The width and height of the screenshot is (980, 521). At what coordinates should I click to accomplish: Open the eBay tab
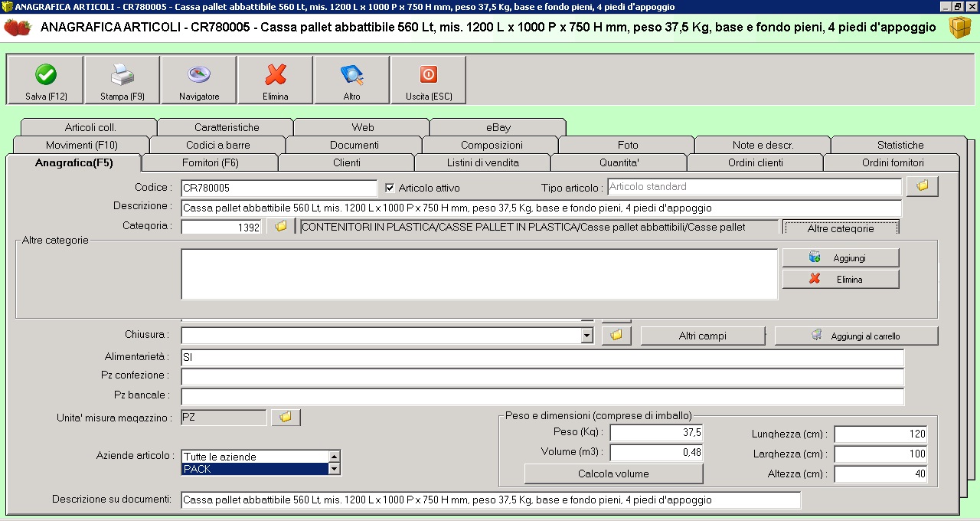[498, 127]
